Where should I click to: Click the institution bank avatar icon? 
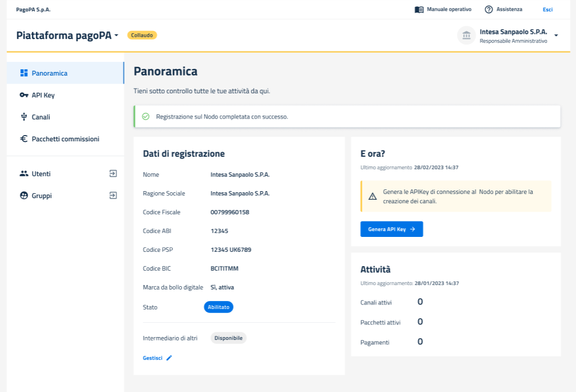coord(466,35)
